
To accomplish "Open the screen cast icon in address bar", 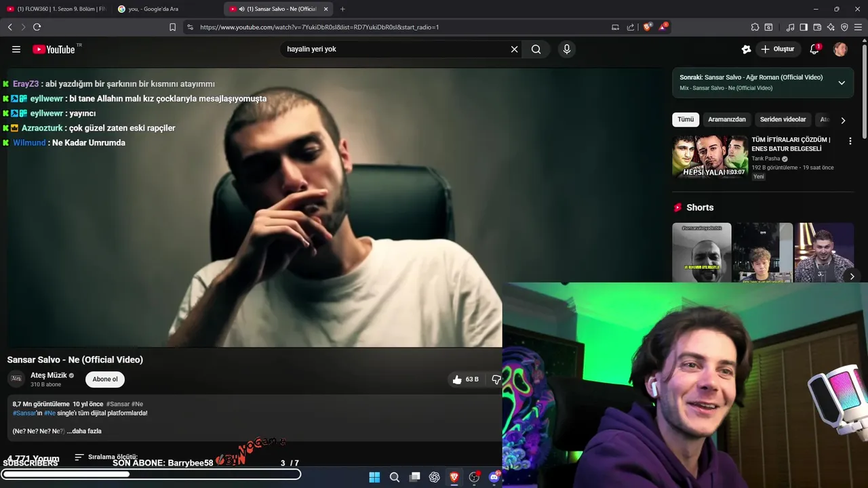I will [615, 27].
